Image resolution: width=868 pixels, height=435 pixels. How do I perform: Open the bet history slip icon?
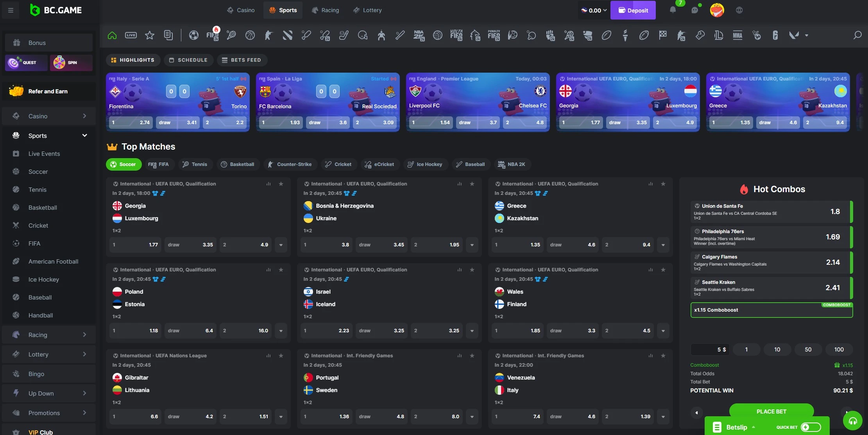[168, 35]
